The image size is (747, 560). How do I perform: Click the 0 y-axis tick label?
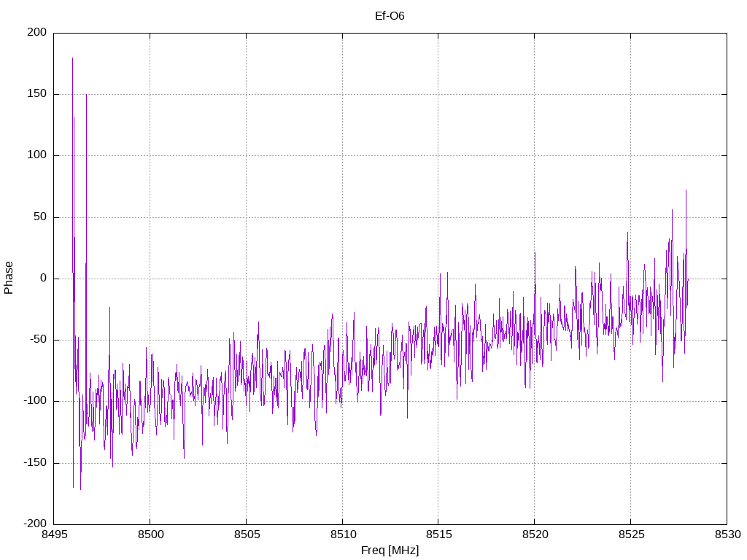(x=44, y=279)
